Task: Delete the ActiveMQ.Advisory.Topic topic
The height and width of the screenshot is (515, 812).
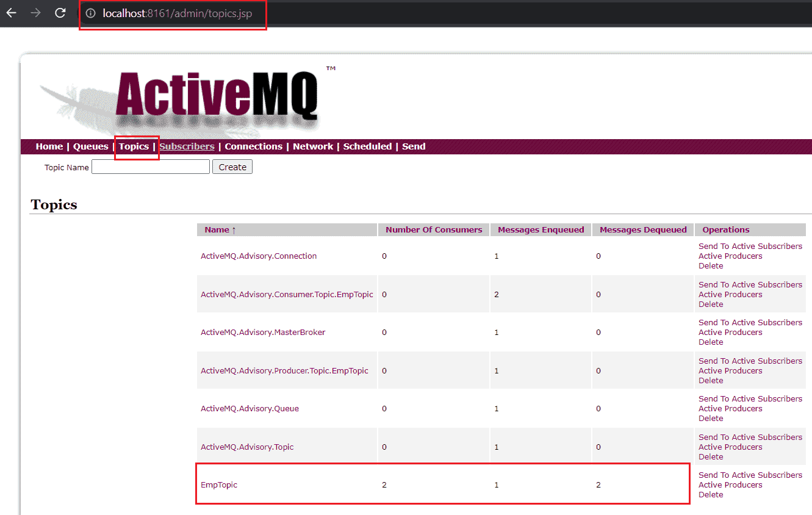Action: [x=711, y=457]
